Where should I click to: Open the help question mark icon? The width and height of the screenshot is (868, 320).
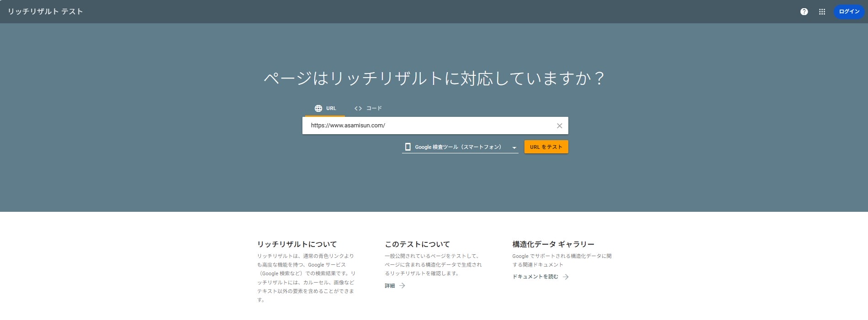click(804, 12)
